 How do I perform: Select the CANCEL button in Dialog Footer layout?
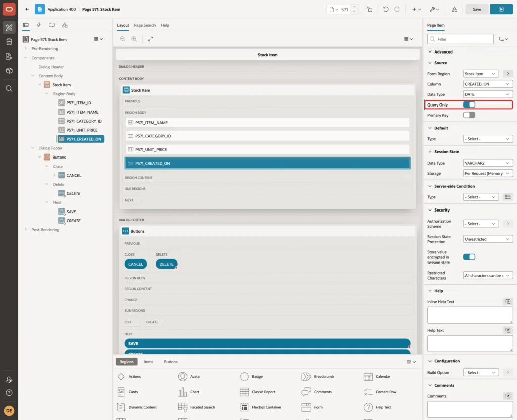135,264
